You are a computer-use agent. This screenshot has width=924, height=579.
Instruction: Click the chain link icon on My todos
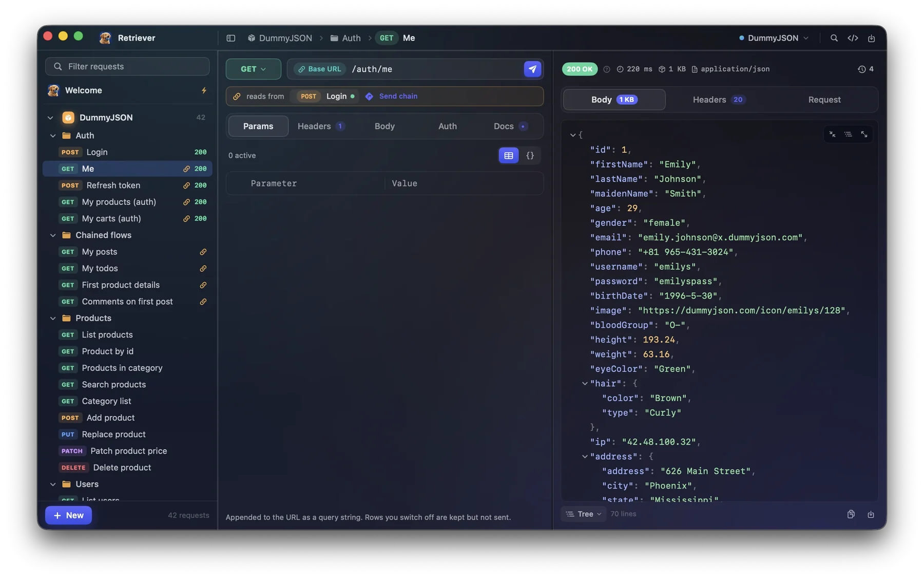203,268
